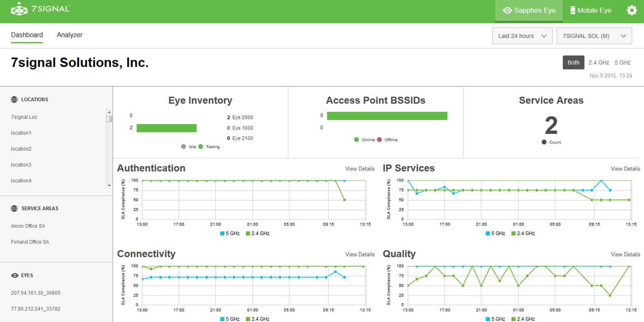
Task: Switch band filter to 2.4 GHz
Action: click(x=598, y=63)
